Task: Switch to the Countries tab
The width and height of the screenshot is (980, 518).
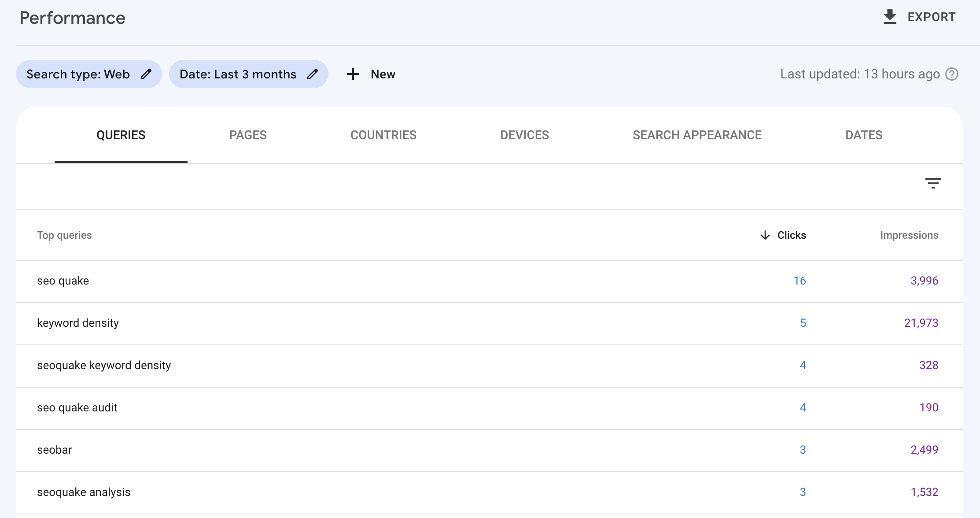Action: click(383, 135)
